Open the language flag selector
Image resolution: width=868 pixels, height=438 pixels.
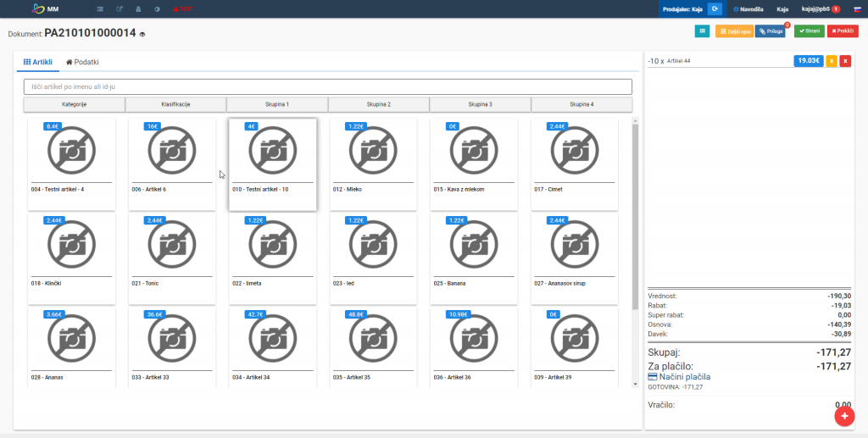point(856,8)
